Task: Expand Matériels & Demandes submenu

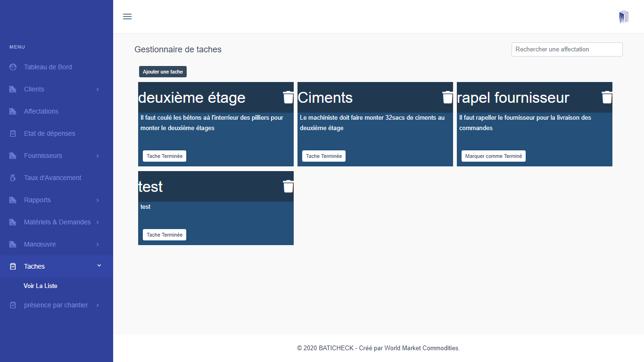Action: [x=98, y=222]
